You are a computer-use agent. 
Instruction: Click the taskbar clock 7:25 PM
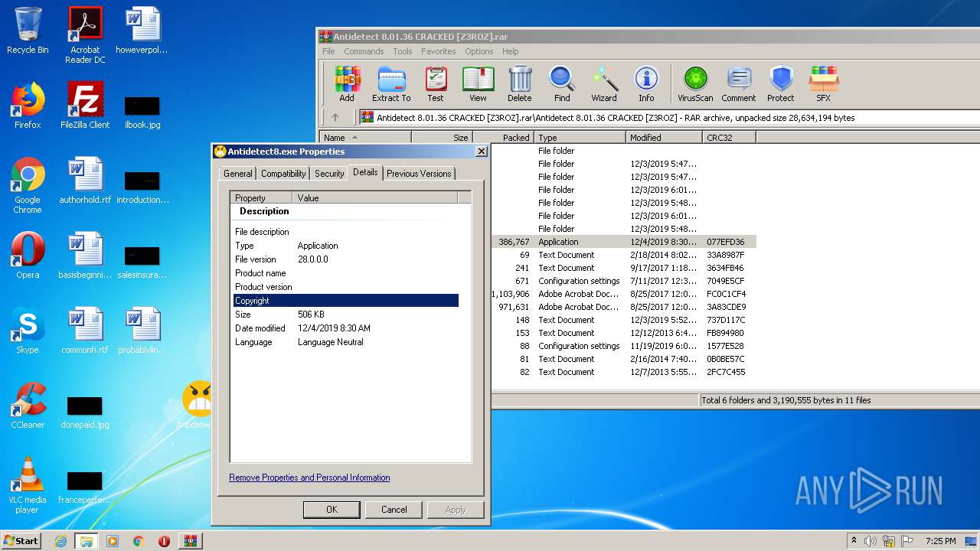(x=941, y=541)
